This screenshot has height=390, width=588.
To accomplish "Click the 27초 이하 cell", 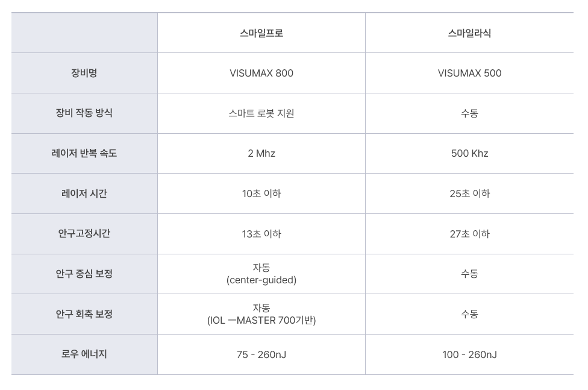I will [x=469, y=233].
